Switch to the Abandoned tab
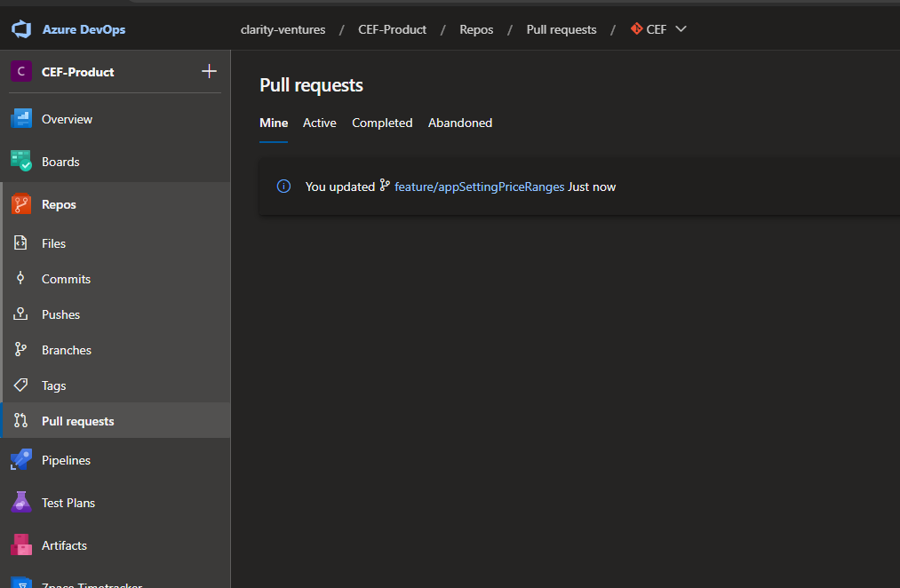This screenshot has width=900, height=588. pos(460,123)
